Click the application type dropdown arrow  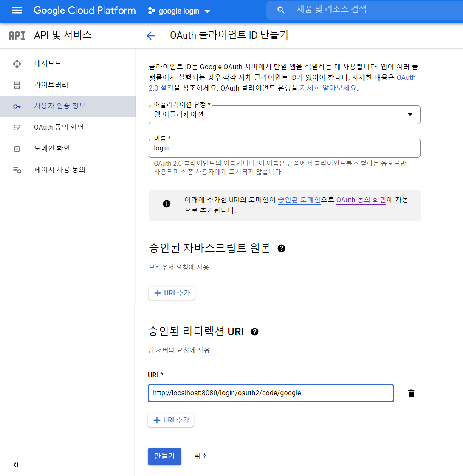click(410, 114)
